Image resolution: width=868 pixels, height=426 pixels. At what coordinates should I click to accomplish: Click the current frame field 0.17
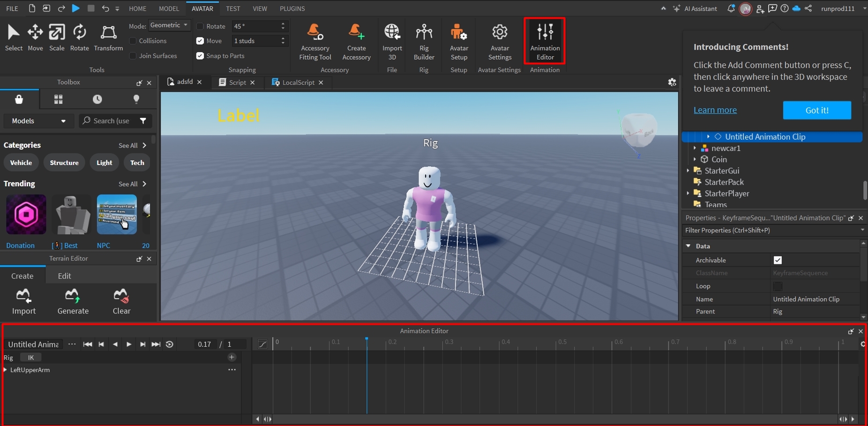pos(204,344)
